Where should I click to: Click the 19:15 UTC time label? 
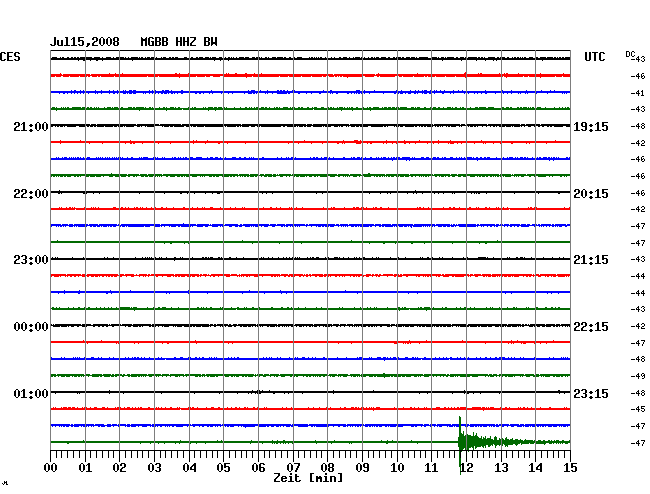pyautogui.click(x=591, y=127)
